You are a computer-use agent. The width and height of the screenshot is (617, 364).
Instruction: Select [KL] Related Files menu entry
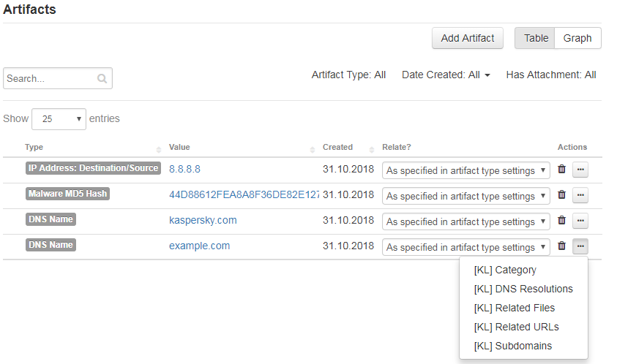click(x=515, y=308)
